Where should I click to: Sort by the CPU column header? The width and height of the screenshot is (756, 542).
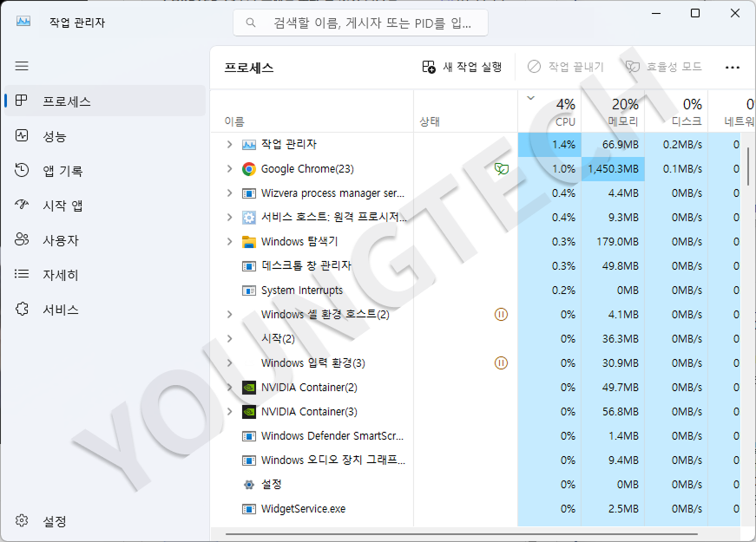(549, 111)
